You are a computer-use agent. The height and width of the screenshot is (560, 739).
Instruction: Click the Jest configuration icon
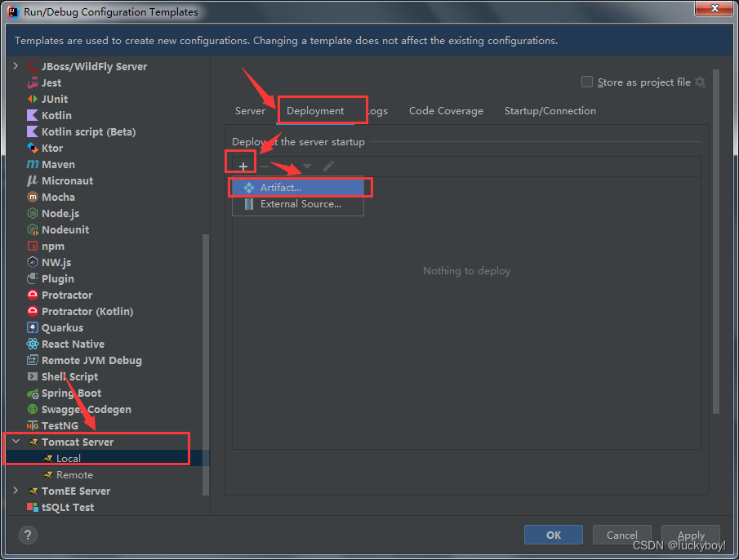33,83
